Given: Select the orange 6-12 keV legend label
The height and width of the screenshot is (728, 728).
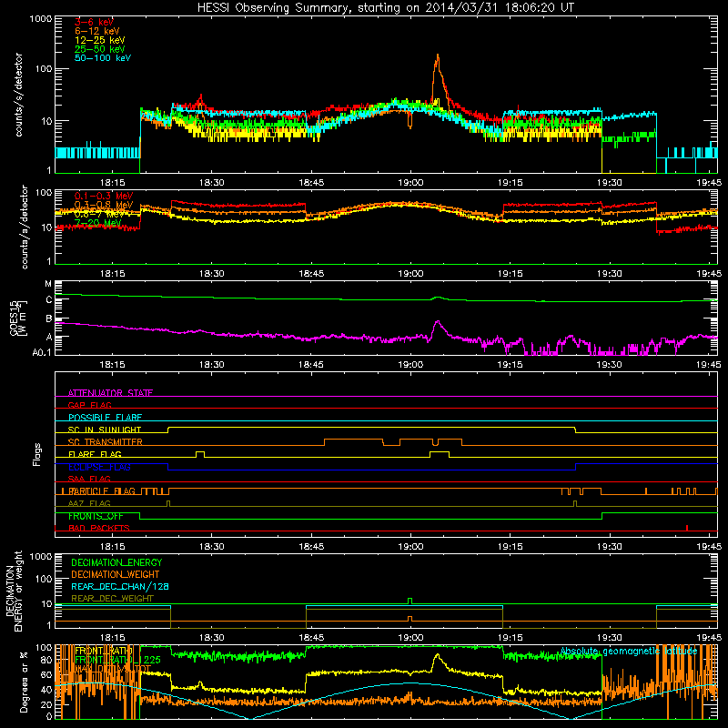Looking at the screenshot, I should pyautogui.click(x=96, y=31).
